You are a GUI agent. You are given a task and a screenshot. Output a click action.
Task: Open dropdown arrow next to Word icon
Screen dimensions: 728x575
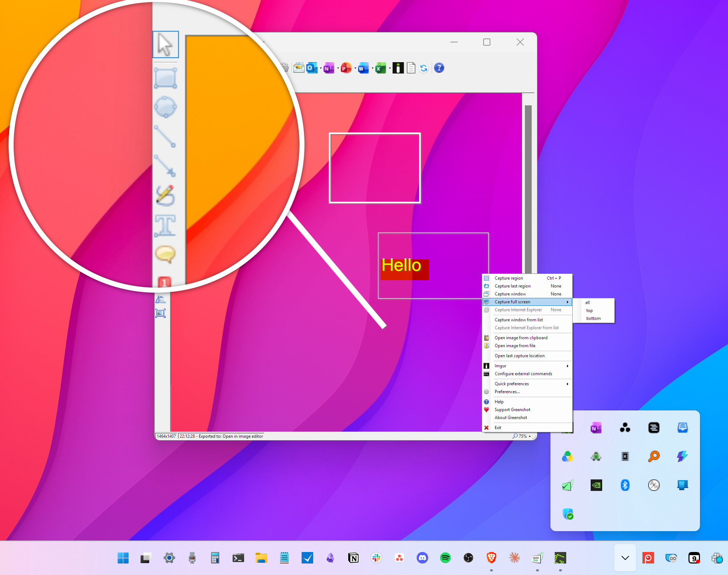click(x=372, y=68)
